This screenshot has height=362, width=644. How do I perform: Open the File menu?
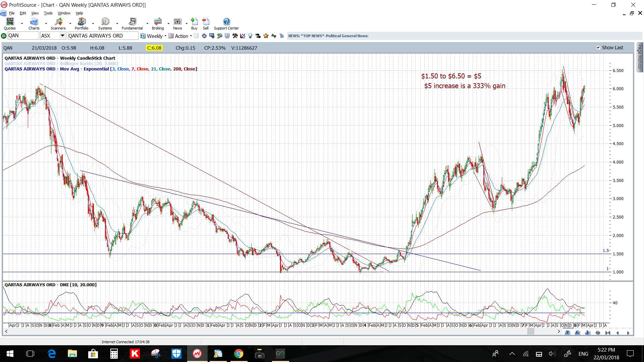click(12, 13)
